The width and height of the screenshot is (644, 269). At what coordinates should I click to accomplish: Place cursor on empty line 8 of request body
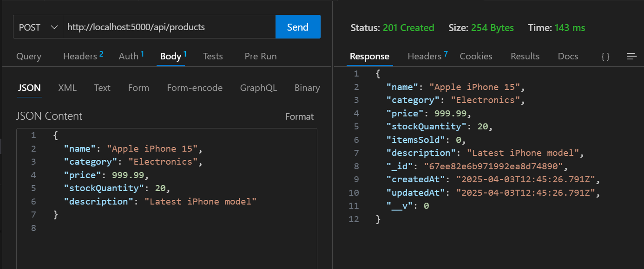coord(186,228)
